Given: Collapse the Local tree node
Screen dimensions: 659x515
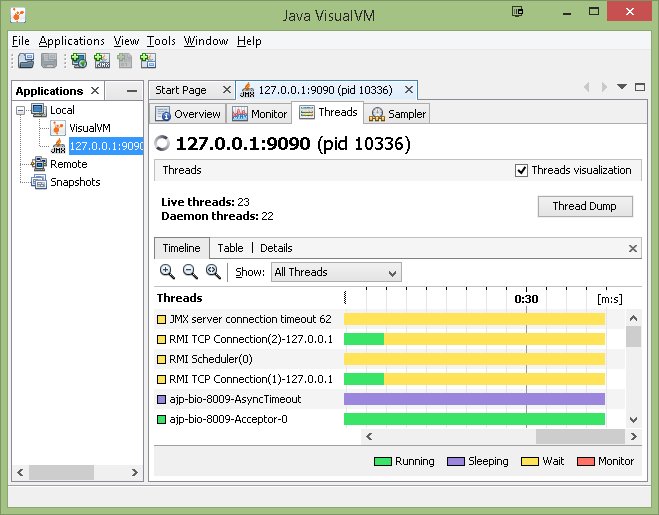Looking at the screenshot, I should tap(20, 111).
